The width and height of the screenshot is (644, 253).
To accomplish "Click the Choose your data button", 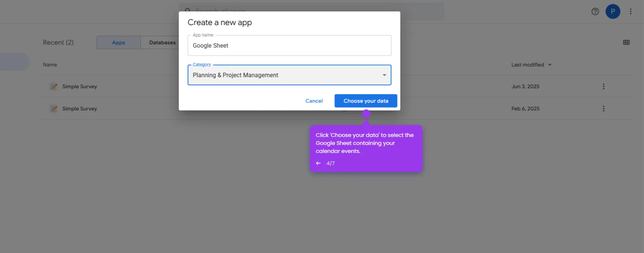I will click(x=366, y=101).
